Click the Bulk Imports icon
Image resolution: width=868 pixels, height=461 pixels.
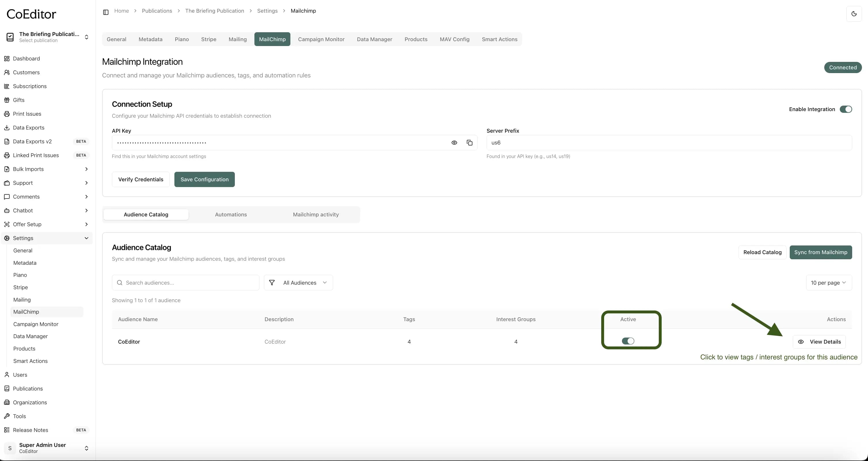7,169
